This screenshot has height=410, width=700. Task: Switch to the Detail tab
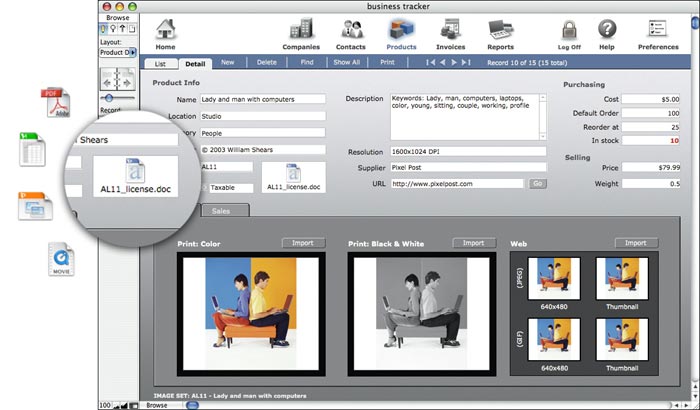[x=195, y=64]
